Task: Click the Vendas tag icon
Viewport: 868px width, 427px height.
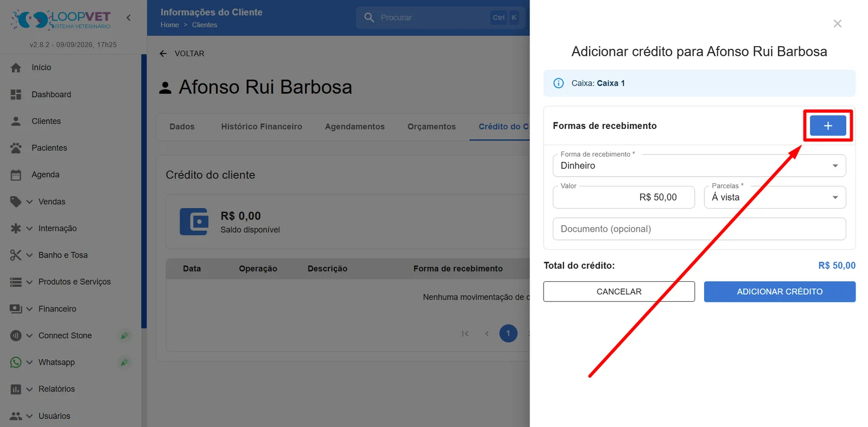Action: [x=16, y=202]
